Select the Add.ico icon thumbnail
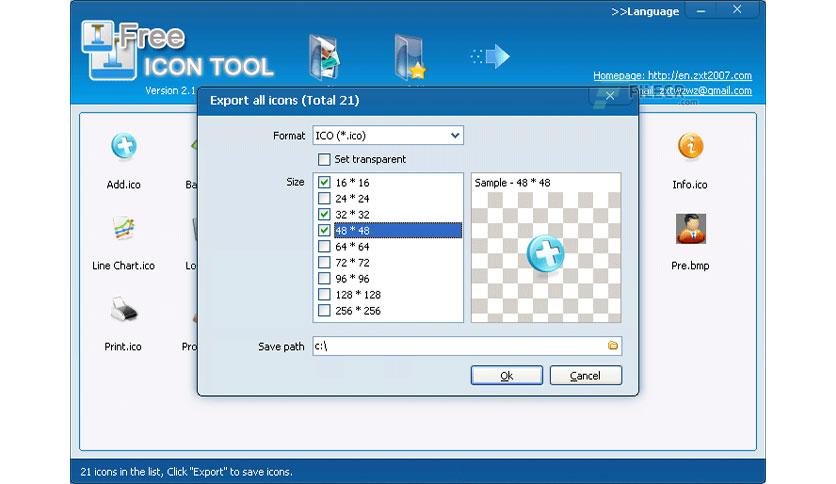Image resolution: width=836 pixels, height=484 pixels. point(124,146)
